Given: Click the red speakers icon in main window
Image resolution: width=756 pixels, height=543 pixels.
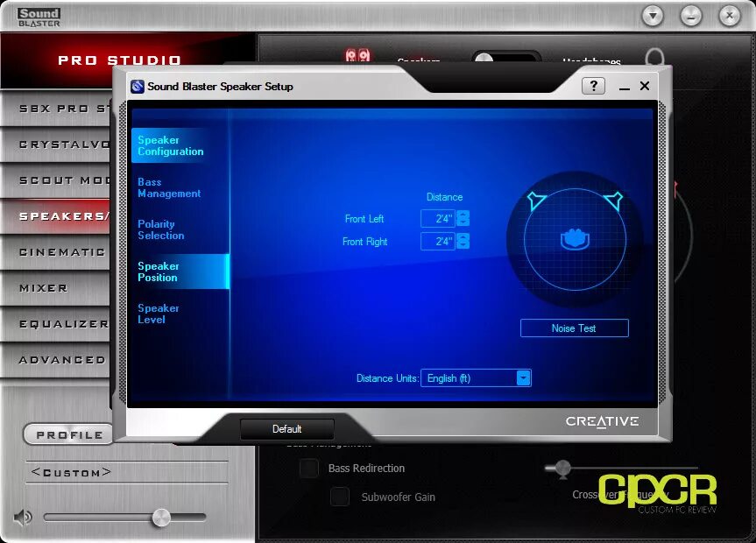Looking at the screenshot, I should (357, 55).
